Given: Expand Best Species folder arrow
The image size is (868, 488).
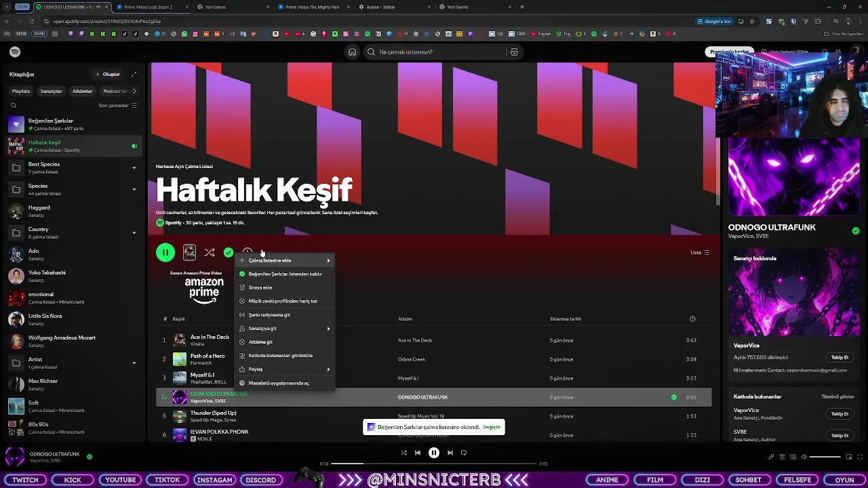Looking at the screenshot, I should point(134,167).
